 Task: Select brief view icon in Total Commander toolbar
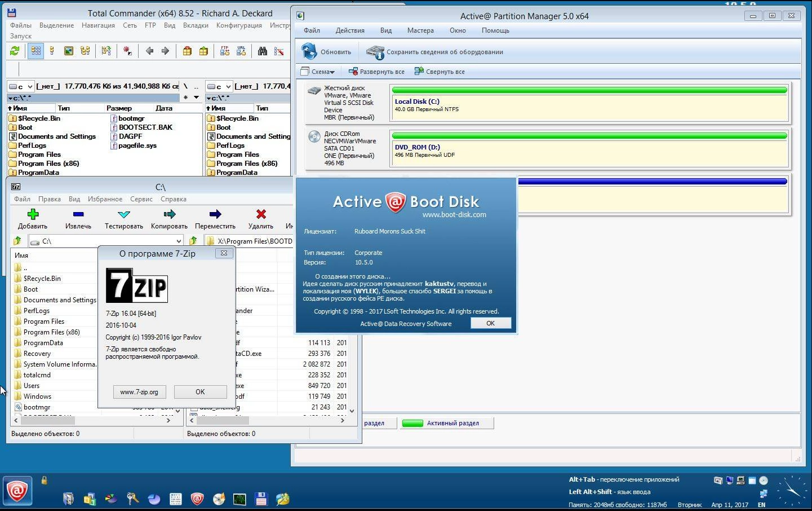click(36, 51)
